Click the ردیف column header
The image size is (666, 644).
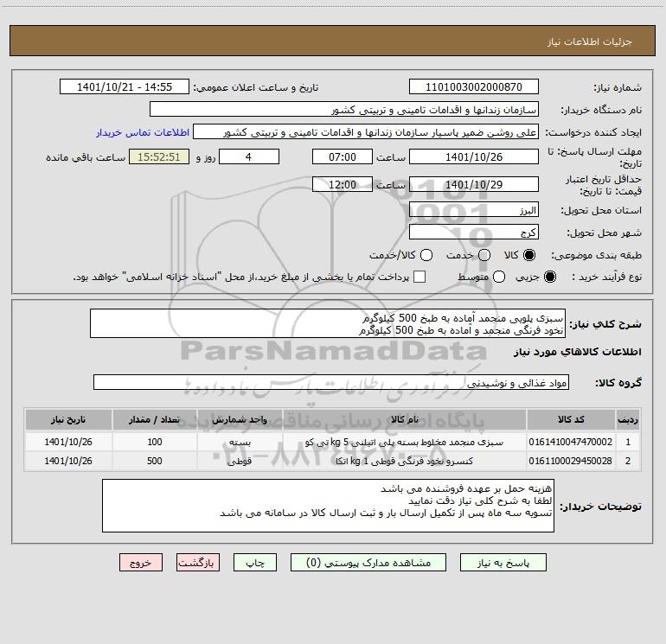[628, 419]
